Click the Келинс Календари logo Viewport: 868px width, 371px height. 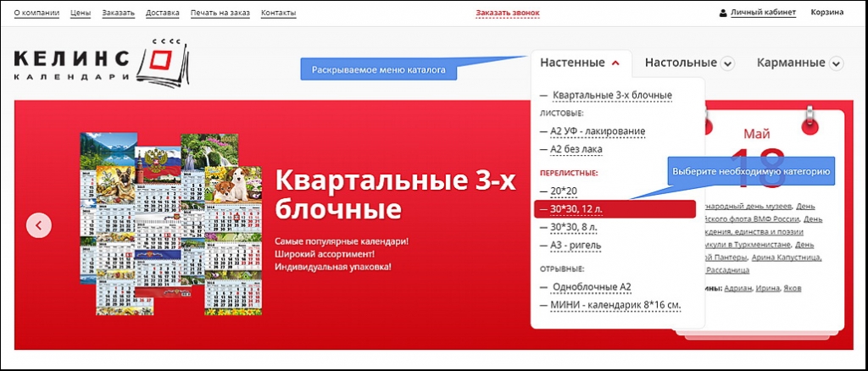tap(102, 64)
